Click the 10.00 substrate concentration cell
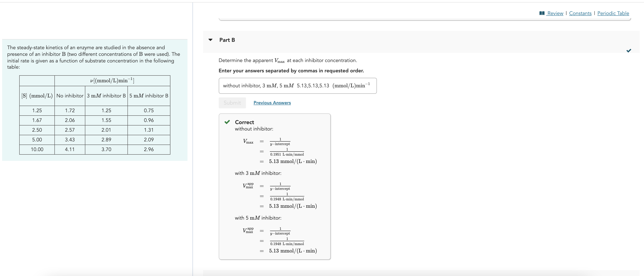Screen dimensions: 644x276 (x=37, y=149)
